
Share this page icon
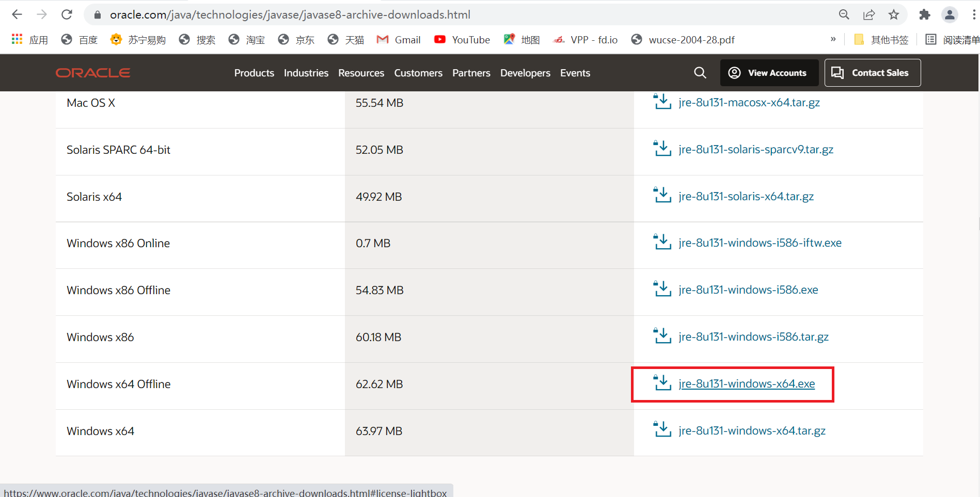click(x=869, y=14)
